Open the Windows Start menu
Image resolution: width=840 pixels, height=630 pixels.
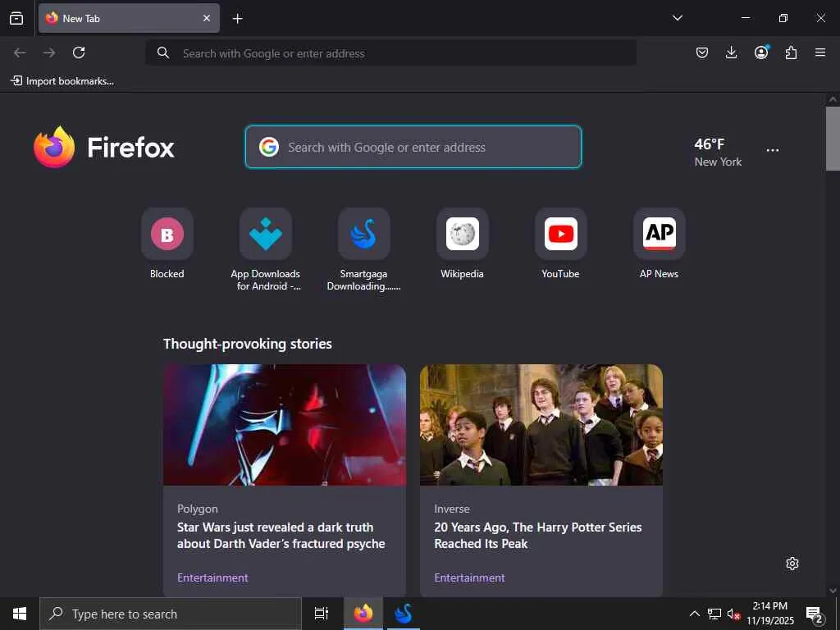tap(20, 614)
